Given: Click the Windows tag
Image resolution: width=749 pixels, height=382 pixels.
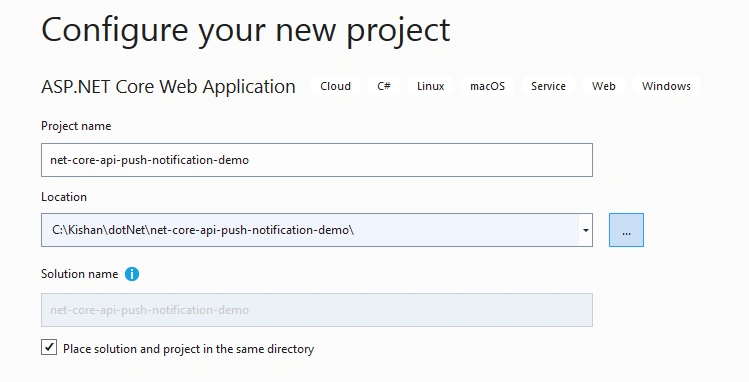Looking at the screenshot, I should pyautogui.click(x=666, y=86).
